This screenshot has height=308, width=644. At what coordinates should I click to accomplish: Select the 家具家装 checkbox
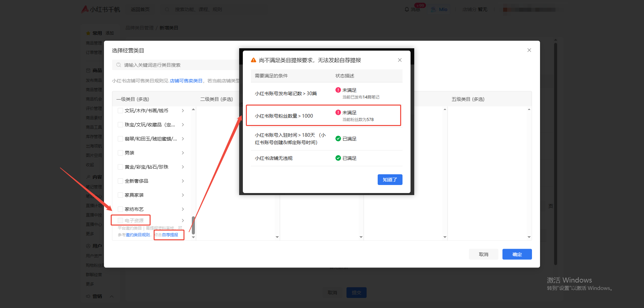[x=120, y=195]
